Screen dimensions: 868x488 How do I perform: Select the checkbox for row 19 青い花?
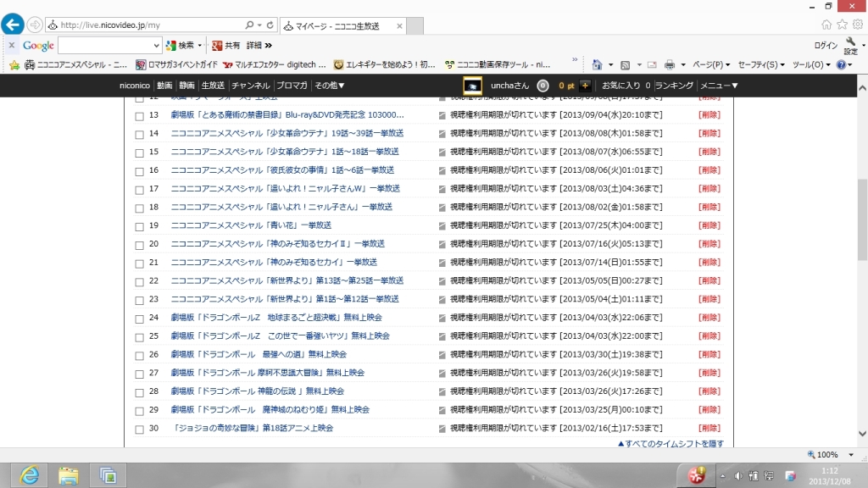tap(140, 227)
